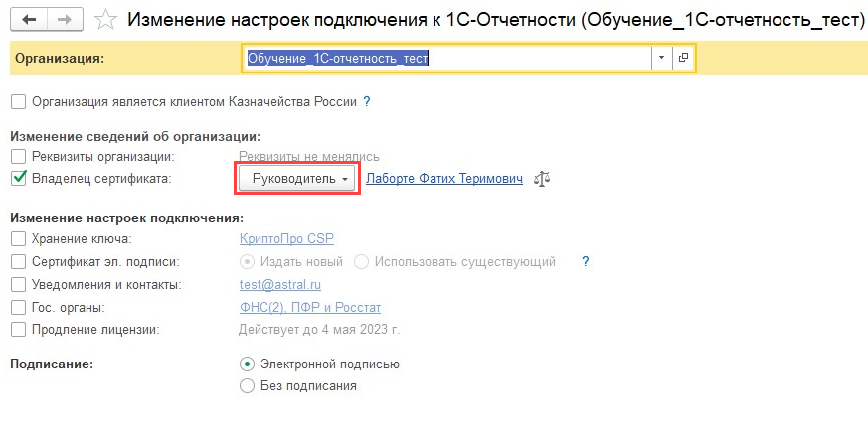Click the back navigation arrow
The height and width of the screenshot is (437, 868).
pyautogui.click(x=31, y=20)
